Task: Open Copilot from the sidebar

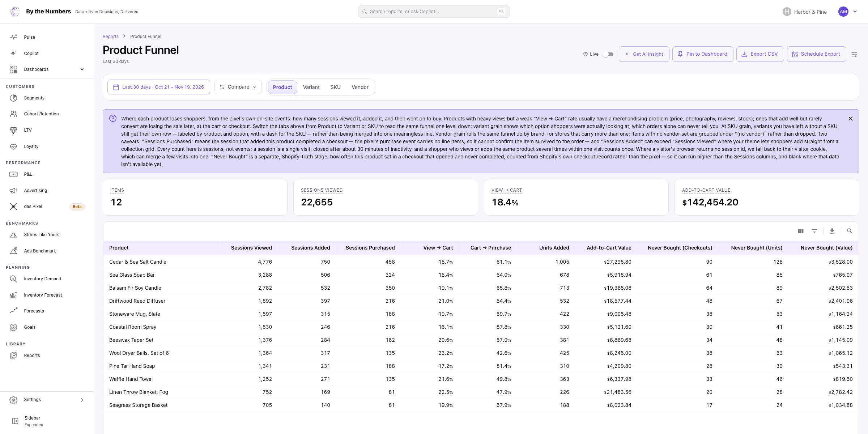Action: click(x=47, y=53)
